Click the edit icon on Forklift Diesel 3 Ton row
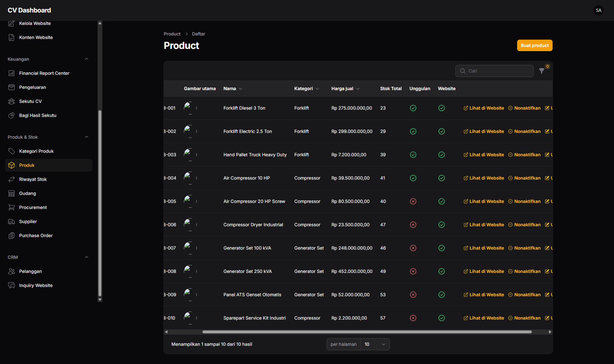Viewport: 614px width, 364px height. (x=547, y=108)
